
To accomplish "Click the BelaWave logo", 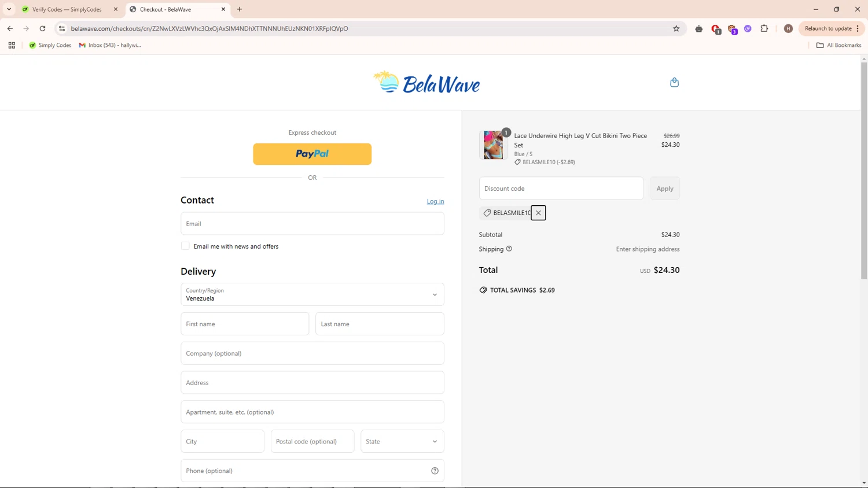I will point(427,82).
